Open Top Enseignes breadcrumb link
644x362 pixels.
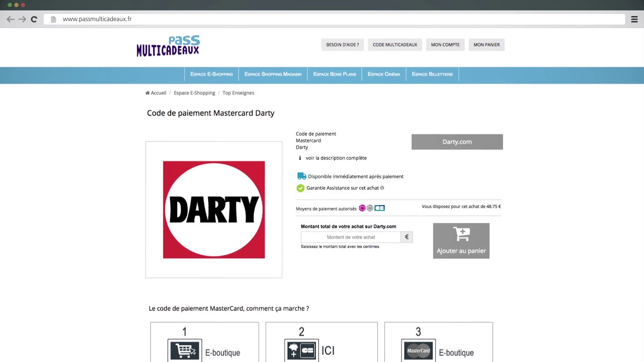238,93
